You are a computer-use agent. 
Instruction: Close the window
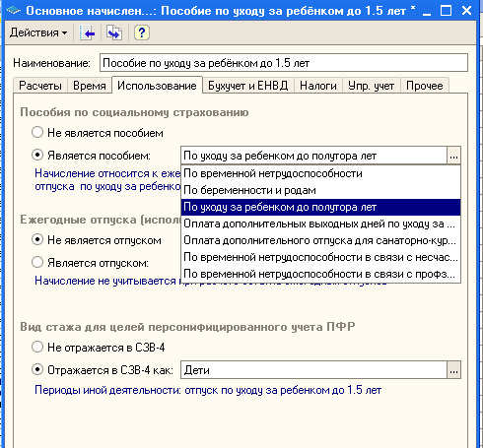point(466,11)
